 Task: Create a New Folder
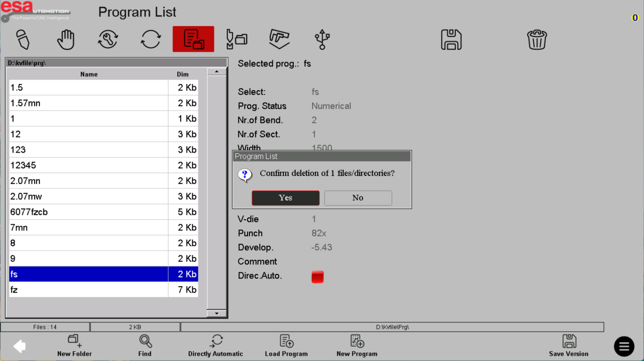click(75, 346)
